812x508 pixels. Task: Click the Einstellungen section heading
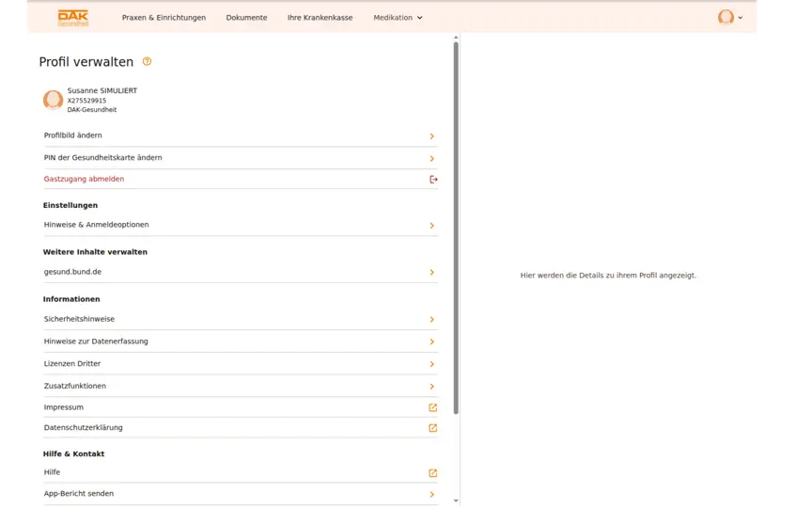(x=70, y=205)
